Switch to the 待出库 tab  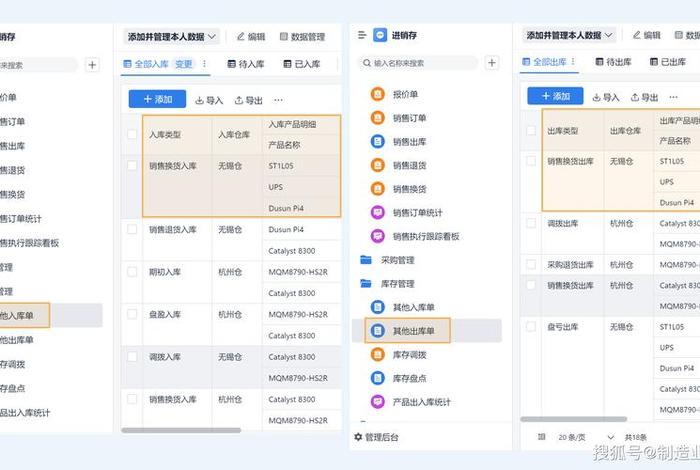[613, 62]
